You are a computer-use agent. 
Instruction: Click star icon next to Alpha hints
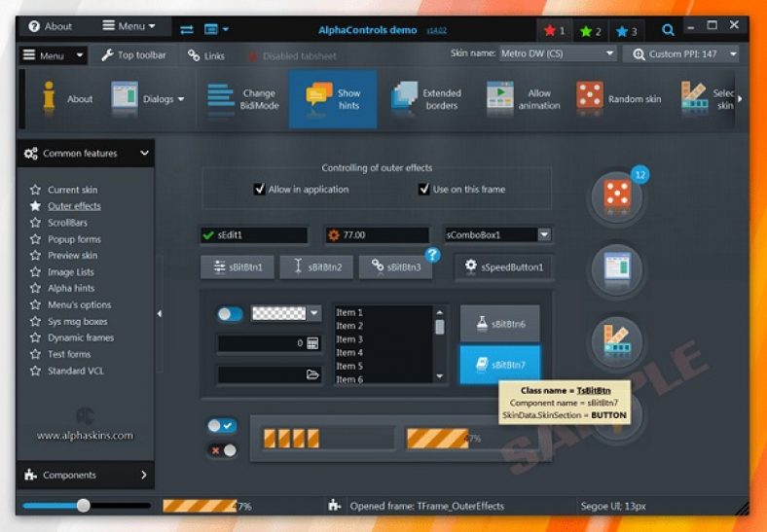[35, 288]
